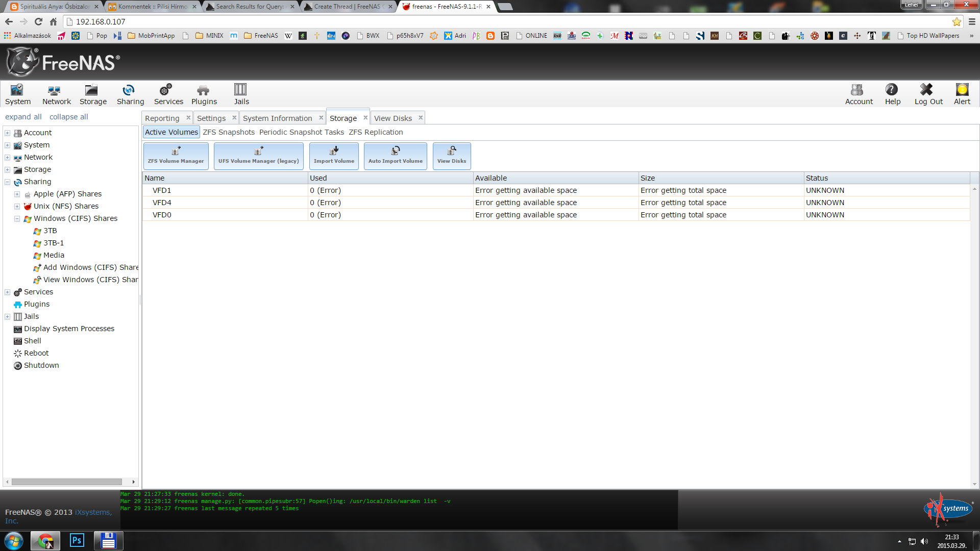Close the Reporting tab
The width and height of the screenshot is (980, 551).
(x=188, y=117)
